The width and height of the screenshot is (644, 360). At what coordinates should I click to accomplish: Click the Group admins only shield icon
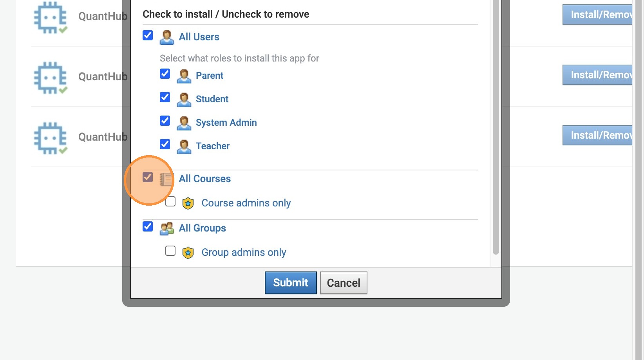click(x=188, y=253)
